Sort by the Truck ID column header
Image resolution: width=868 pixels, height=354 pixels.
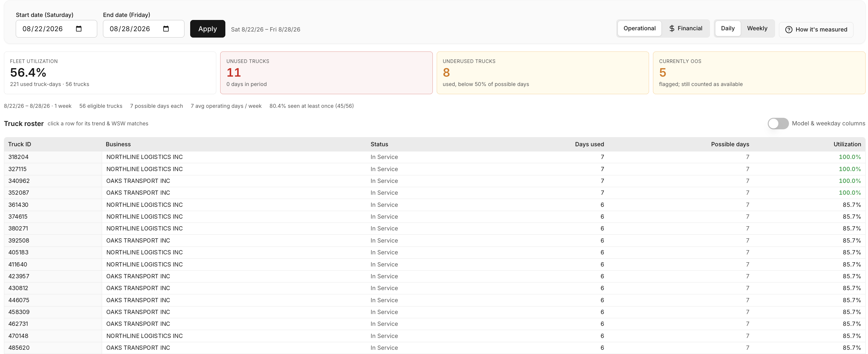(20, 144)
